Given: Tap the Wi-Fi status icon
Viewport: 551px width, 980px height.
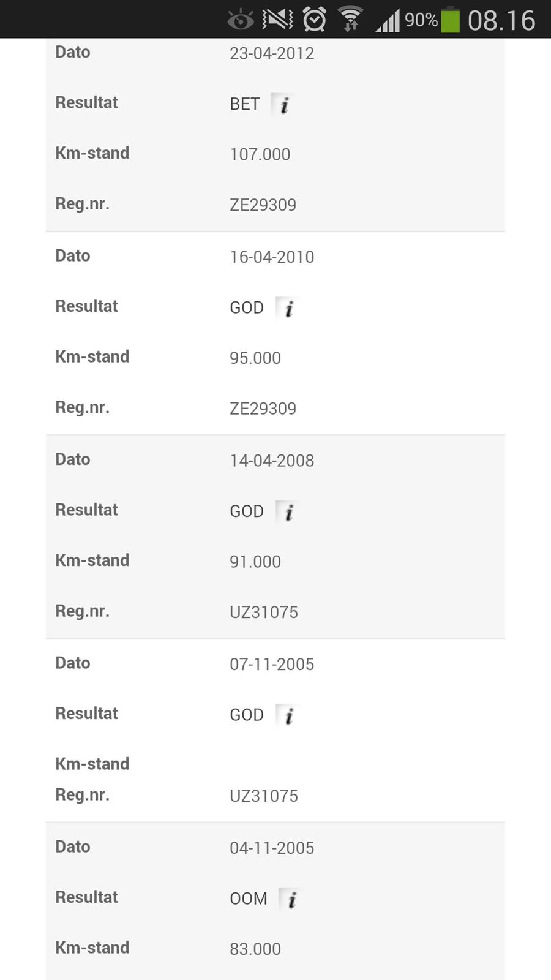Looking at the screenshot, I should (351, 20).
